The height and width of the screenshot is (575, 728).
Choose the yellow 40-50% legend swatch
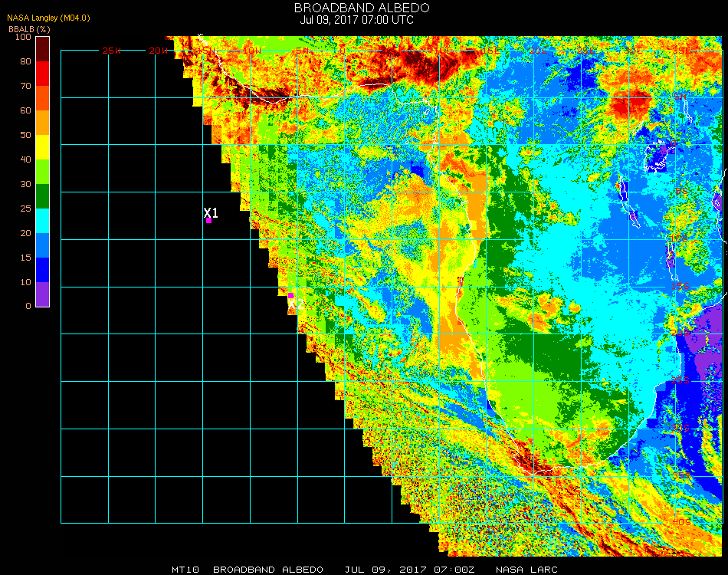(x=43, y=147)
